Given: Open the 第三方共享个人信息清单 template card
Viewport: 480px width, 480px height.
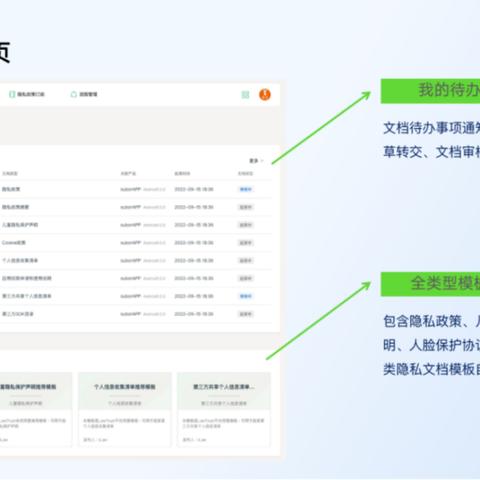Looking at the screenshot, I should click(224, 410).
